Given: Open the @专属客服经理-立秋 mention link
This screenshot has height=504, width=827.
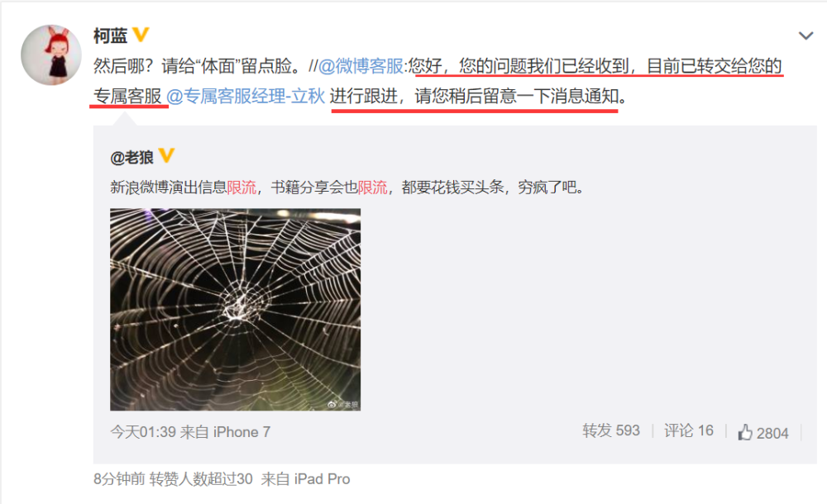Looking at the screenshot, I should [246, 96].
